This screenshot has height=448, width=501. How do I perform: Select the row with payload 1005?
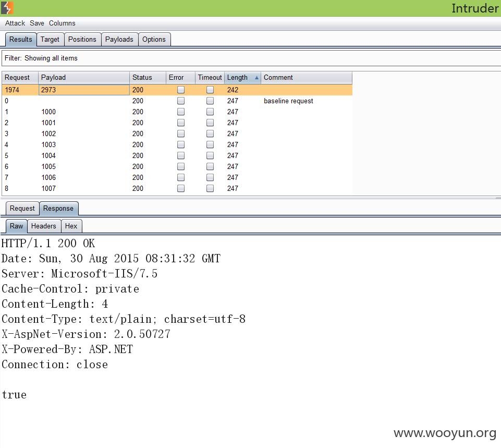coord(177,166)
